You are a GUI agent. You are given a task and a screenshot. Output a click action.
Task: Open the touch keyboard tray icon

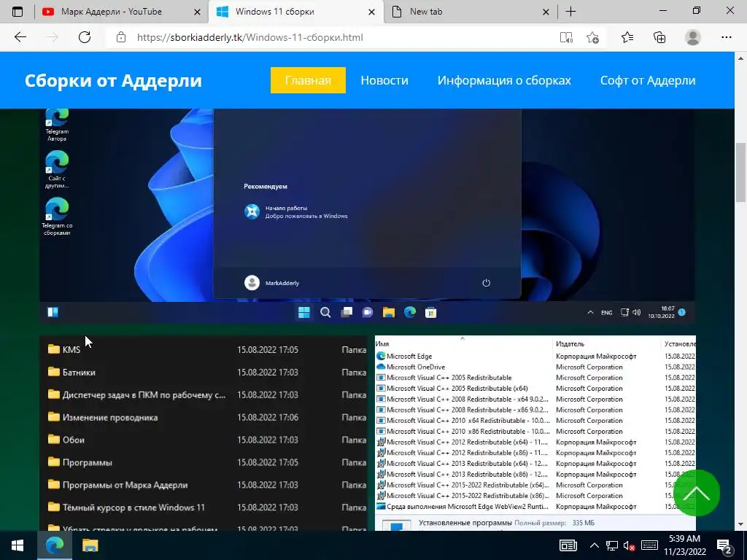point(649,545)
